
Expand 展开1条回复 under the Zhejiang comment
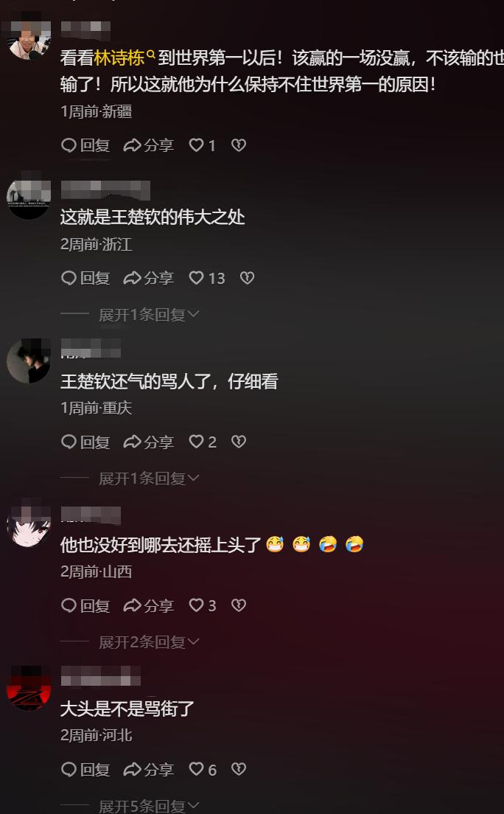(148, 315)
